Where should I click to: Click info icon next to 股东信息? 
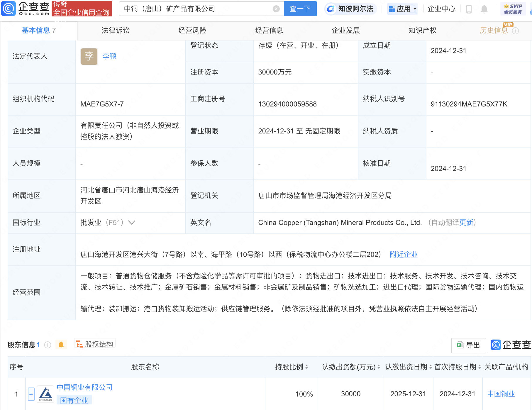pos(48,345)
